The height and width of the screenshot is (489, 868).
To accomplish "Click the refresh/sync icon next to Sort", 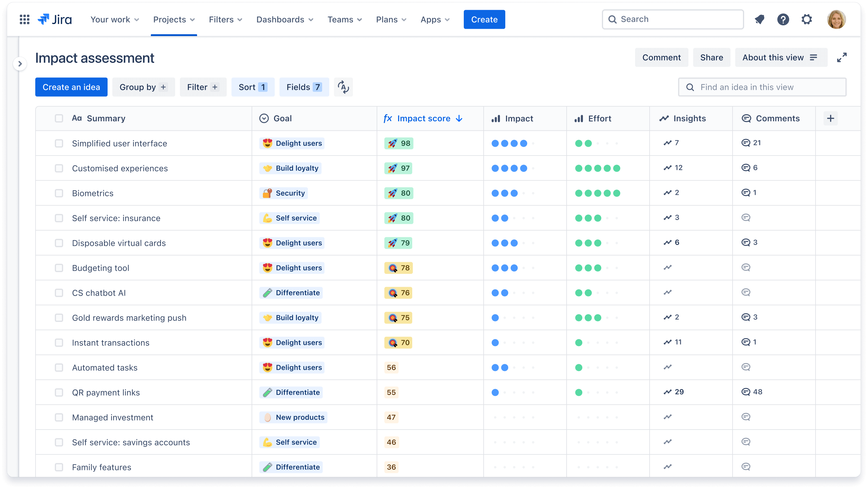I will tap(343, 87).
